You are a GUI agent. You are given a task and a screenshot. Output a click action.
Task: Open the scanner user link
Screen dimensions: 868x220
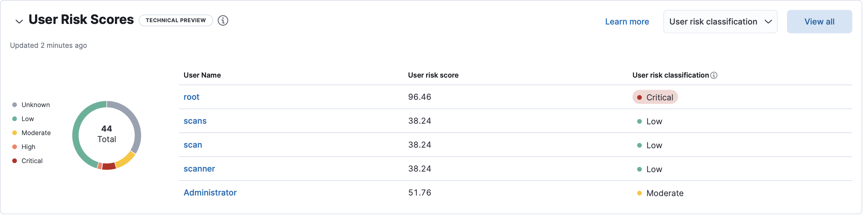point(199,169)
